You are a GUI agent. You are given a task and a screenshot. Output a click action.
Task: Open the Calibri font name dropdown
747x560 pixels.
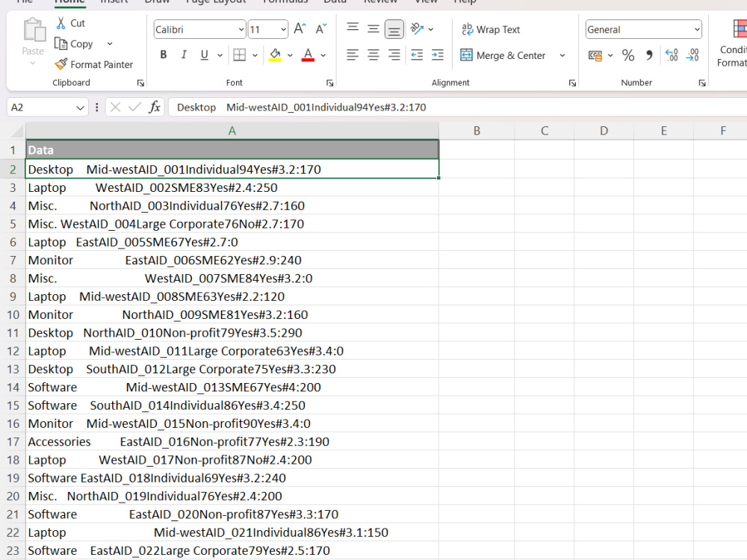(241, 30)
